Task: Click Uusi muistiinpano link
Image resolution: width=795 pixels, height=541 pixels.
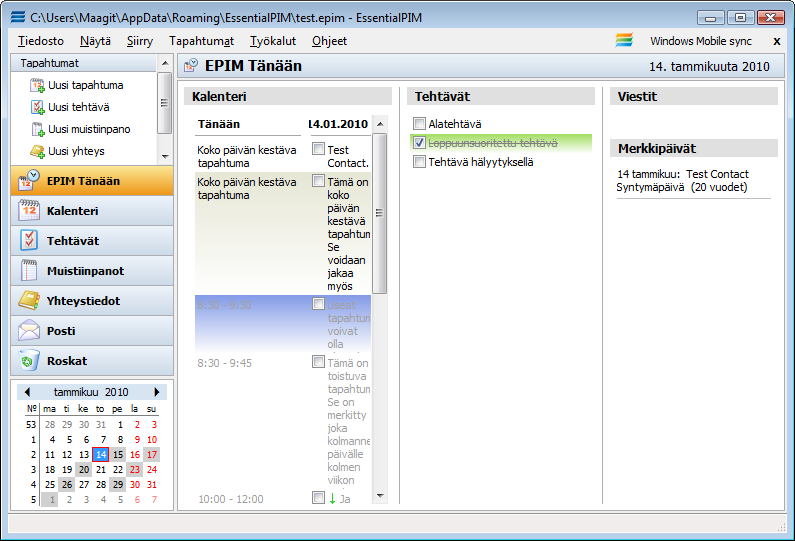Action: (89, 129)
